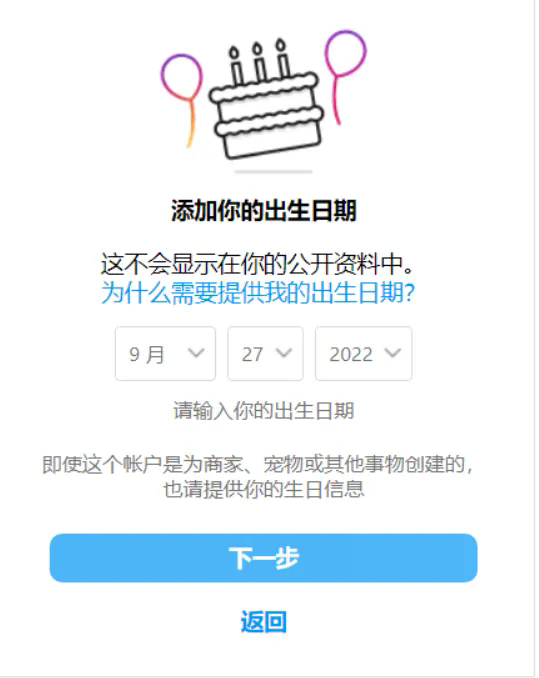Click the 添加你的出生日期 heading

(264, 211)
